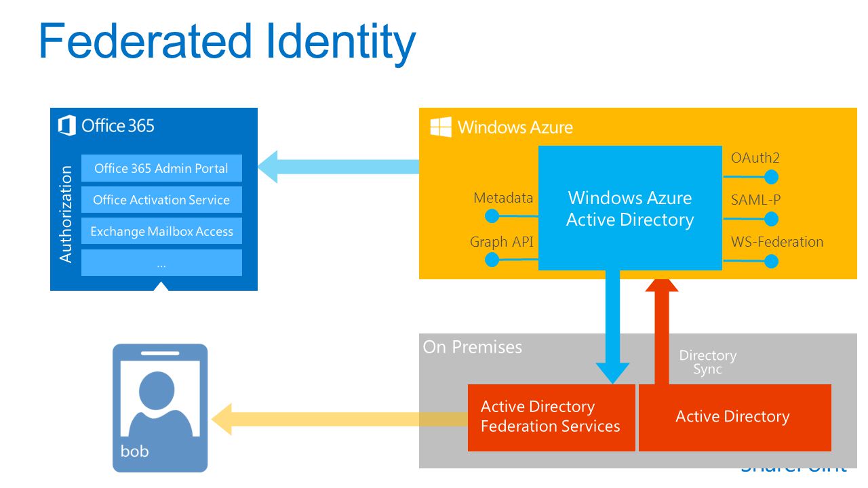Click the Metadata label
The height and width of the screenshot is (488, 868).
click(x=503, y=198)
